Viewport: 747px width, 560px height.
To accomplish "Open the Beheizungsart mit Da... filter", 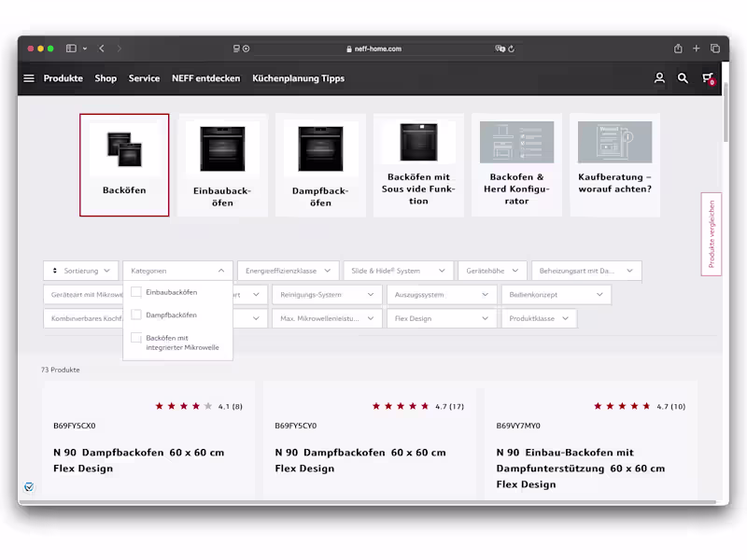I will pyautogui.click(x=586, y=271).
